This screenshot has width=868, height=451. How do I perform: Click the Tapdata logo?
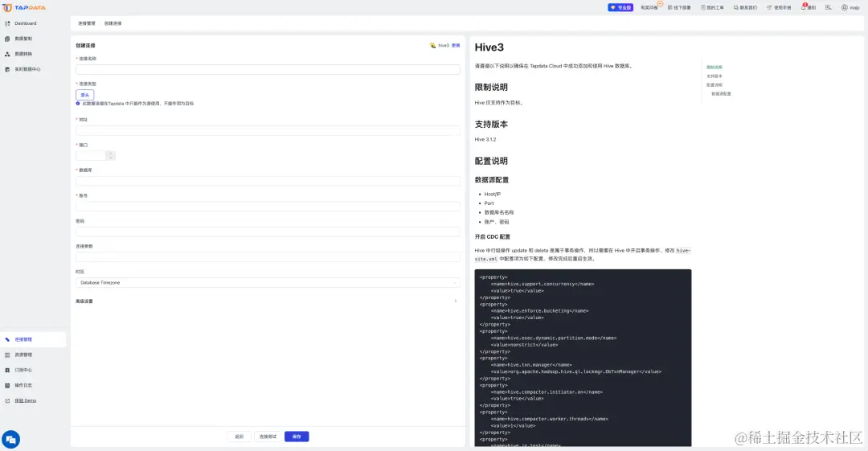(x=24, y=8)
